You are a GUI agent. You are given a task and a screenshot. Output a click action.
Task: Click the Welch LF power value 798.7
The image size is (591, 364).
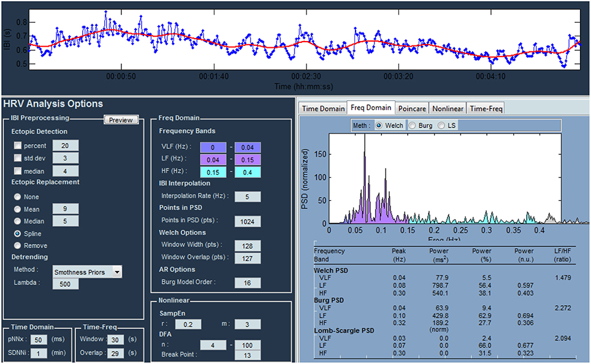[440, 285]
